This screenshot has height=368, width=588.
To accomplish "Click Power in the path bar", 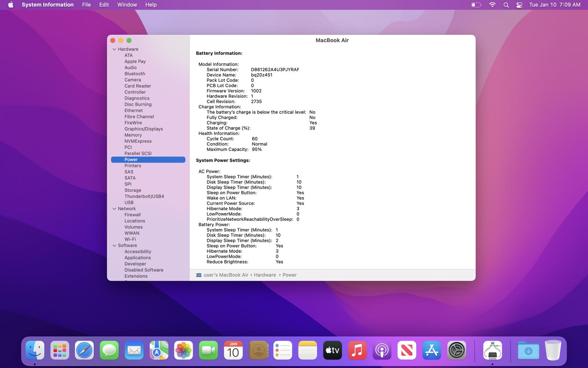I will pyautogui.click(x=290, y=275).
